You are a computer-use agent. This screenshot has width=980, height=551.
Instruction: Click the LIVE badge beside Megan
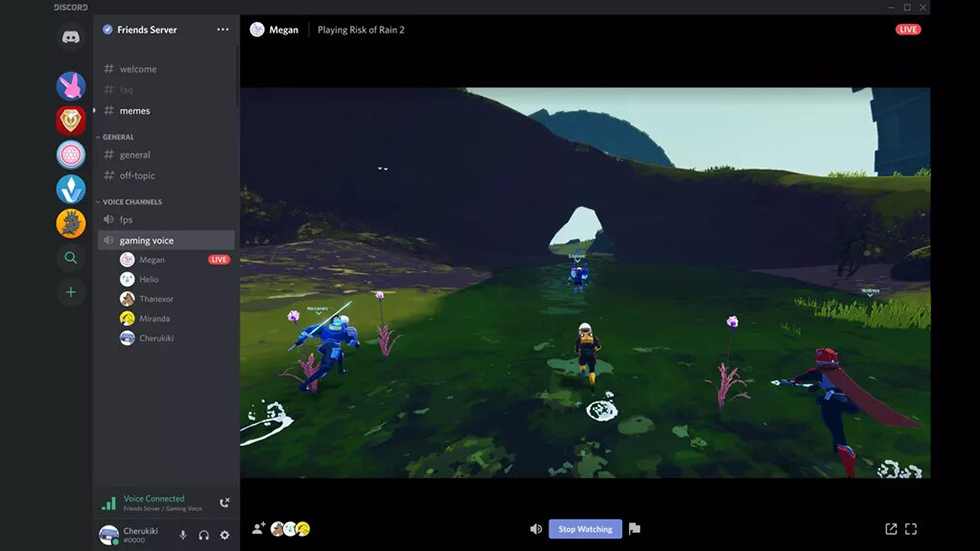click(219, 260)
